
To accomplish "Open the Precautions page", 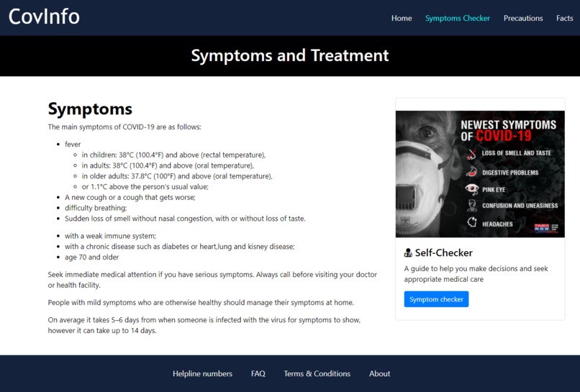I will pos(522,18).
